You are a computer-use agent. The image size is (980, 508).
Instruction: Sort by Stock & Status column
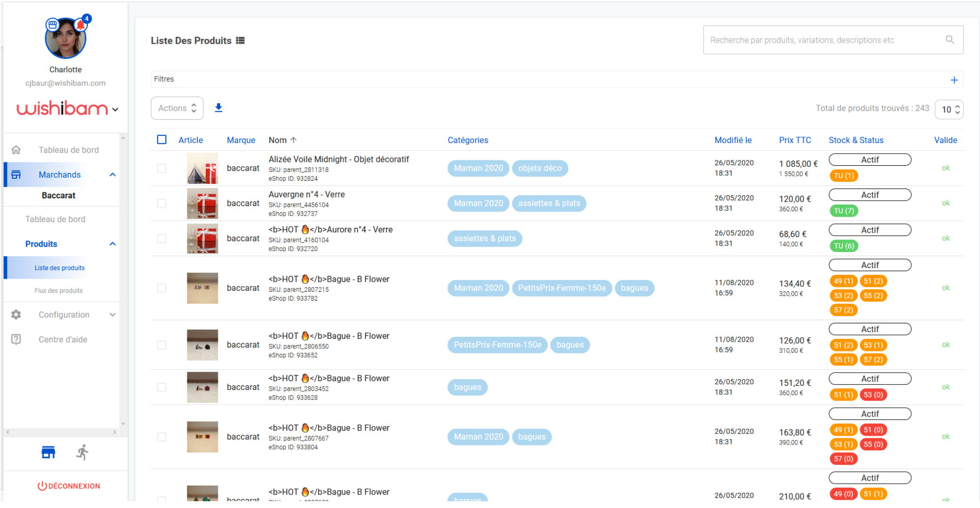click(x=856, y=140)
